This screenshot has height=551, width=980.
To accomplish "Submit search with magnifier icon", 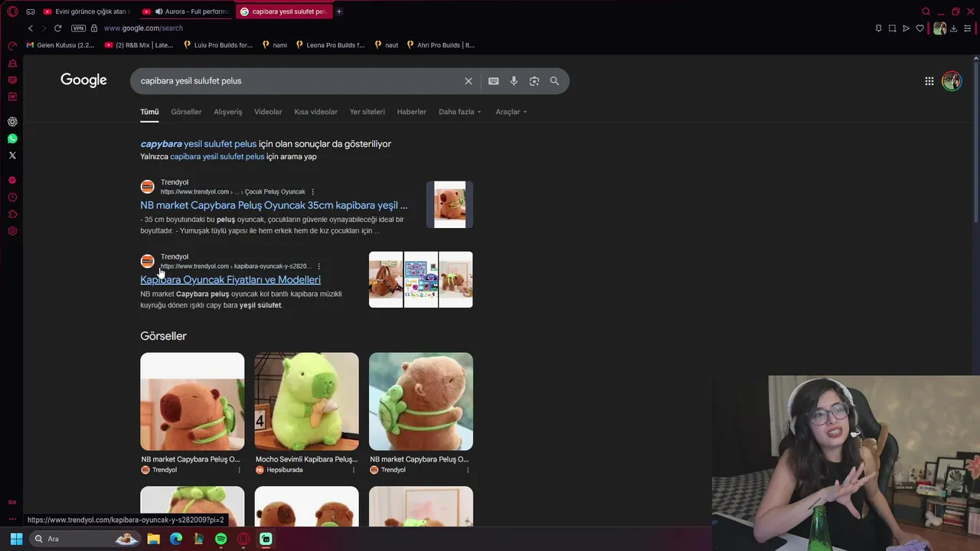I will pos(554,81).
